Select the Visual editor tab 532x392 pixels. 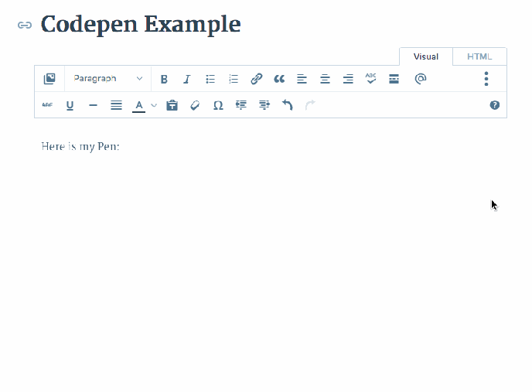[x=426, y=56]
